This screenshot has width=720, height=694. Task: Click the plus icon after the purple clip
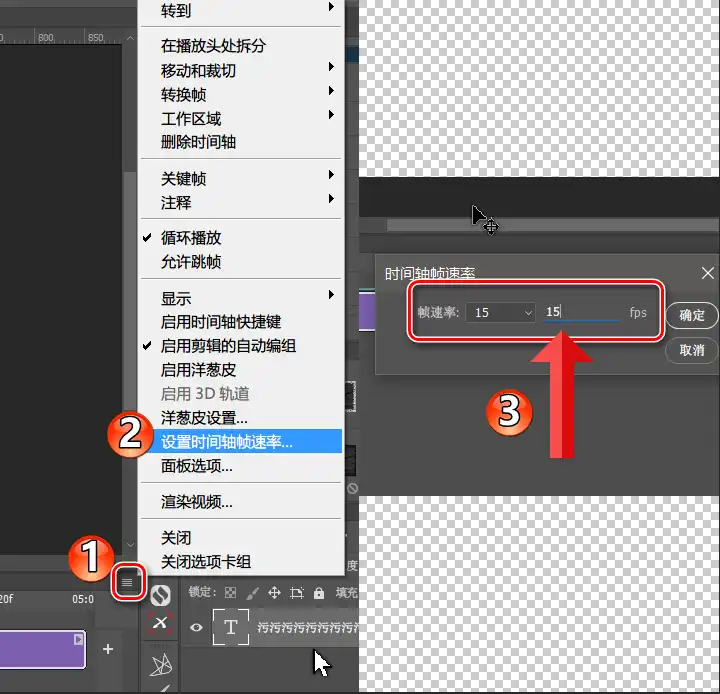pos(108,649)
